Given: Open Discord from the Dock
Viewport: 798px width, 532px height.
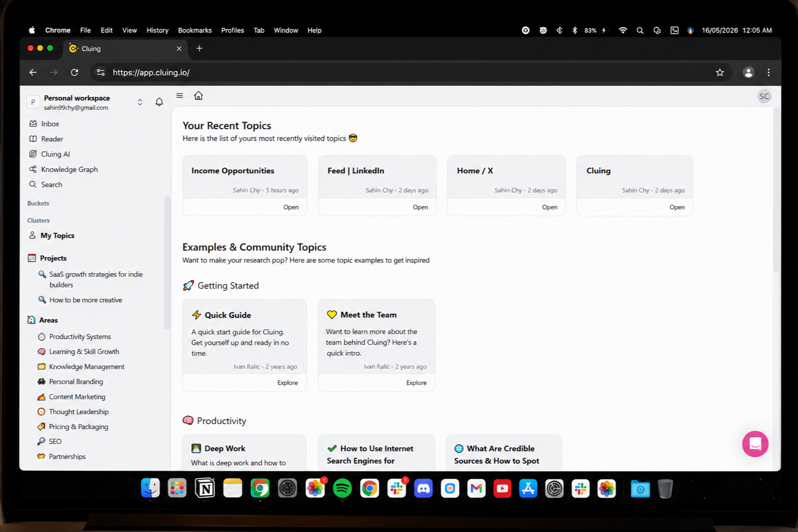Looking at the screenshot, I should 423,488.
